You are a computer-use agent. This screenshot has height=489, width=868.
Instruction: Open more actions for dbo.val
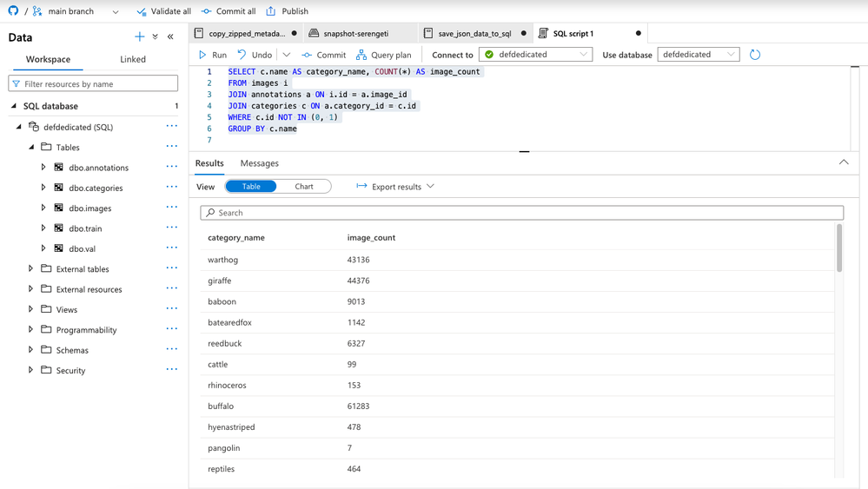pos(172,248)
